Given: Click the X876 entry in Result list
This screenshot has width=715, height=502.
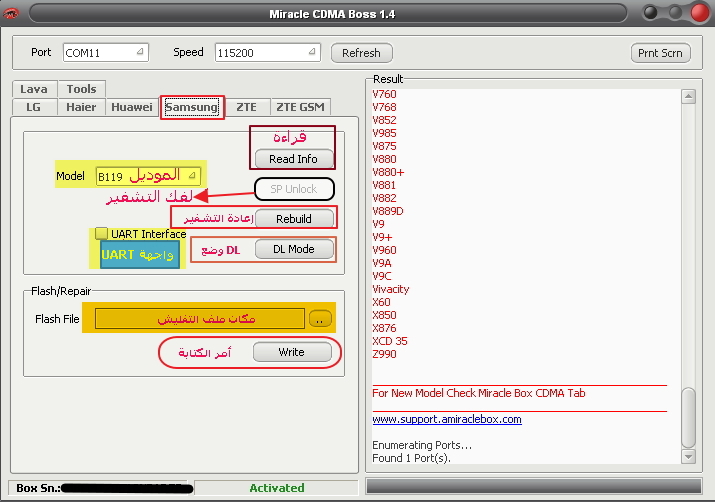Looking at the screenshot, I should (384, 328).
